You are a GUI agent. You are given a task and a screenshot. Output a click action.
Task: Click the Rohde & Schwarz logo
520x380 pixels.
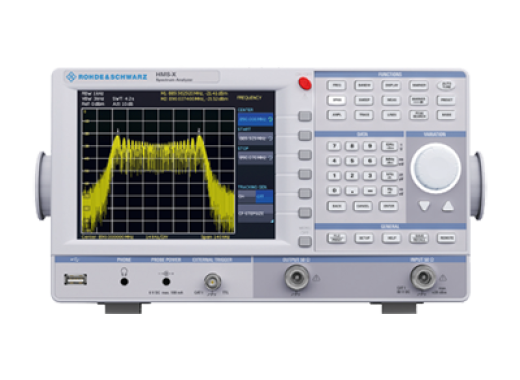pos(107,77)
